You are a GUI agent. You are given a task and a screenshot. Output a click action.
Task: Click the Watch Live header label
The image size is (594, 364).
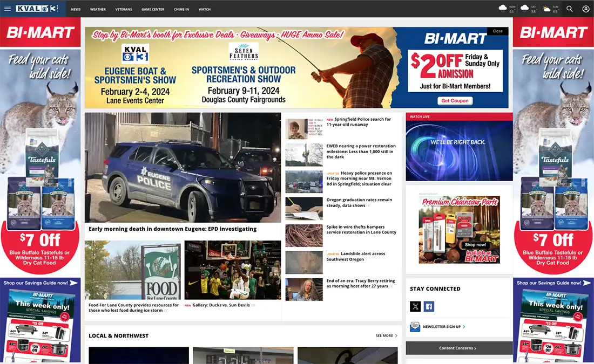point(420,116)
